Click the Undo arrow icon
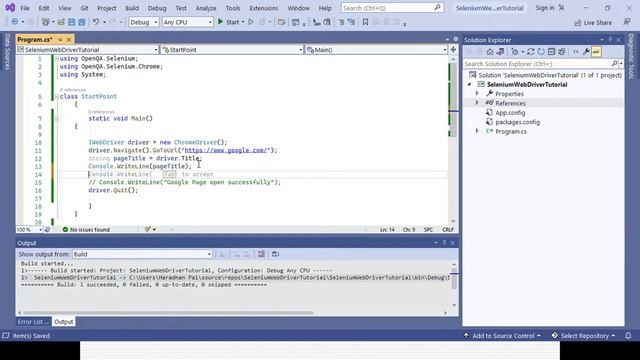Image resolution: width=640 pixels, height=360 pixels. 96,22
